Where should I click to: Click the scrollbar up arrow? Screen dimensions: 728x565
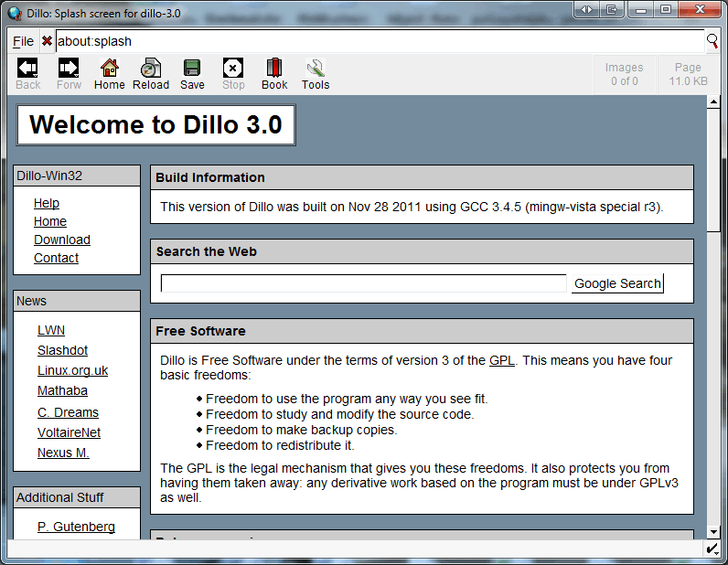pos(713,101)
